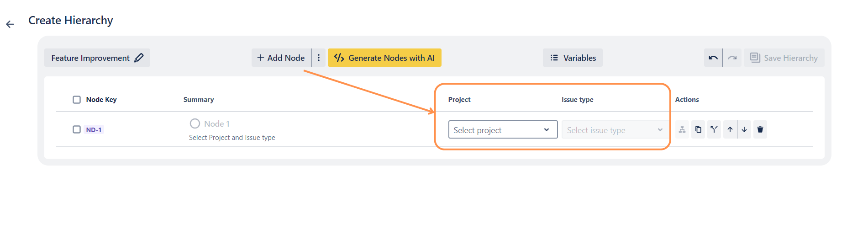Viewport: 868px width, 225px height.
Task: Click the ND-1 node key label
Action: coord(94,130)
